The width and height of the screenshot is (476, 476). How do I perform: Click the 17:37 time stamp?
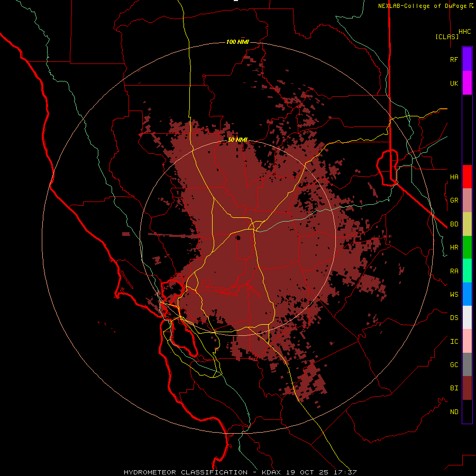pos(344,472)
